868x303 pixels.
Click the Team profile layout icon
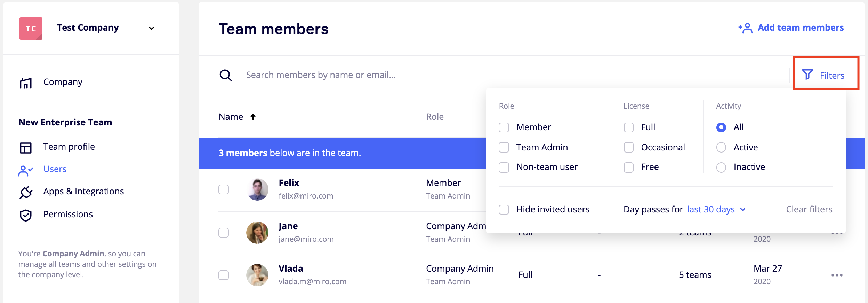click(26, 148)
